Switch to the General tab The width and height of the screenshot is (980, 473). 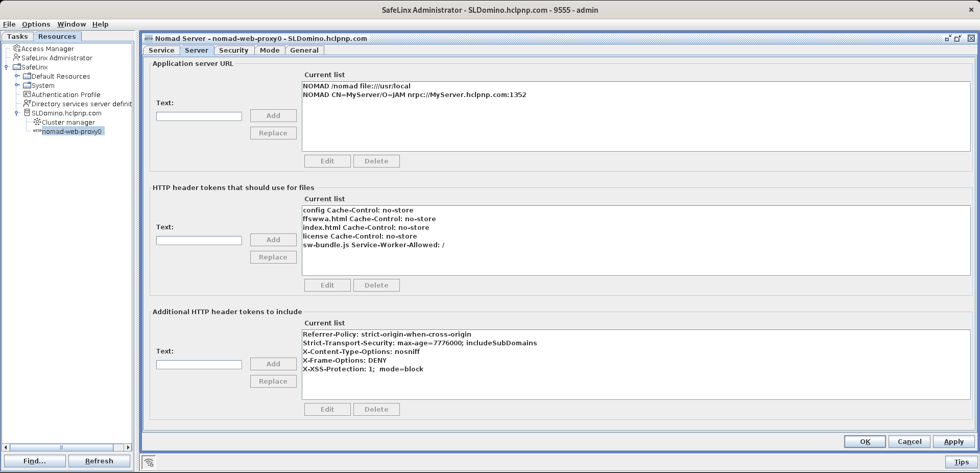tap(304, 50)
